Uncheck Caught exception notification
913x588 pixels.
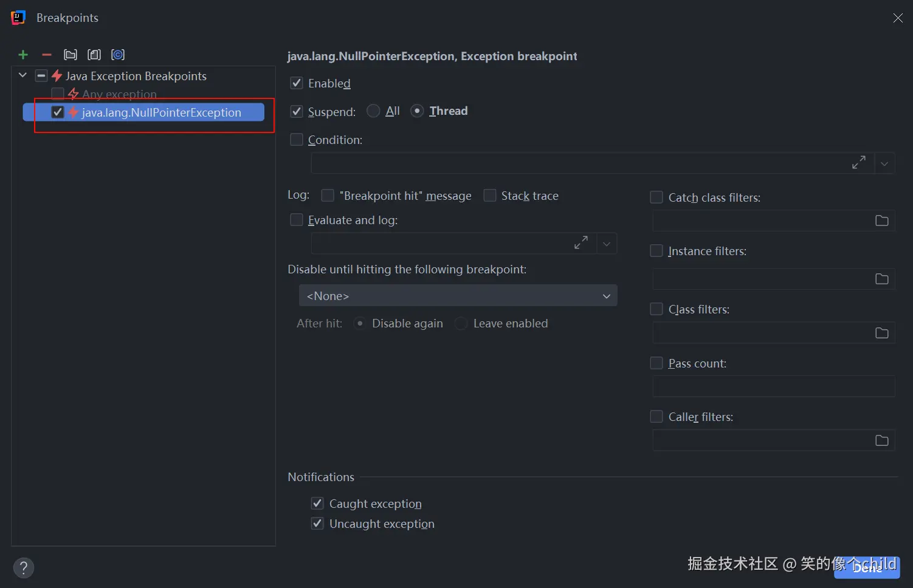click(x=317, y=504)
